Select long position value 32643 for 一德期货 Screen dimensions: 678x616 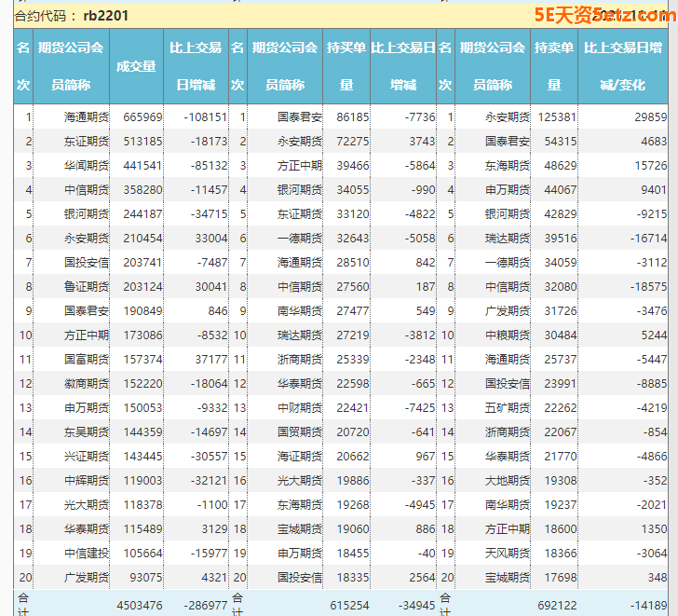tap(353, 238)
